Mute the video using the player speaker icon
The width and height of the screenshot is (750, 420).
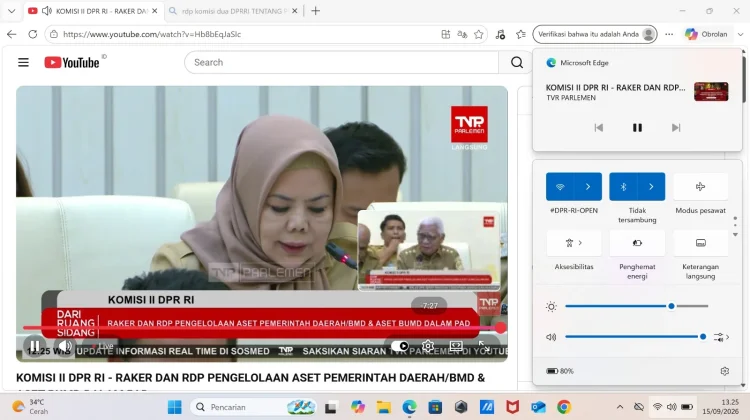[x=65, y=345]
